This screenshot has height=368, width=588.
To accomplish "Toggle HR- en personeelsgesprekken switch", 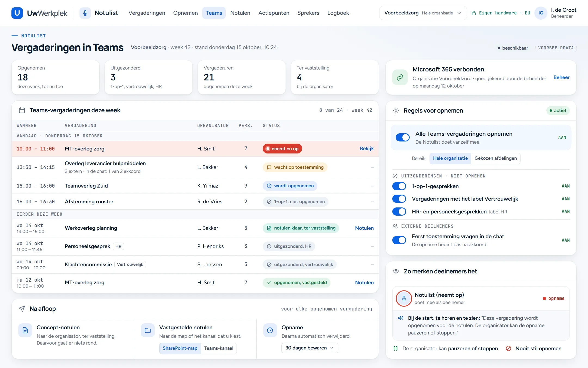I will (399, 212).
